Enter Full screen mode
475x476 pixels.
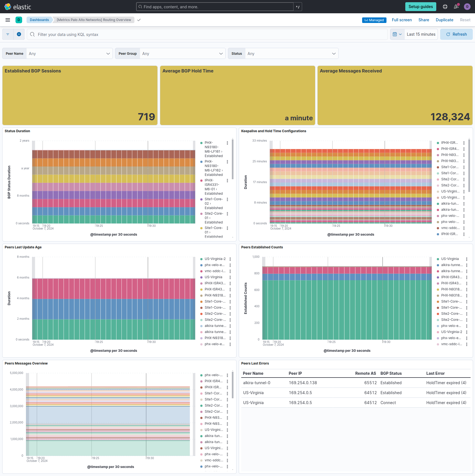pyautogui.click(x=402, y=20)
